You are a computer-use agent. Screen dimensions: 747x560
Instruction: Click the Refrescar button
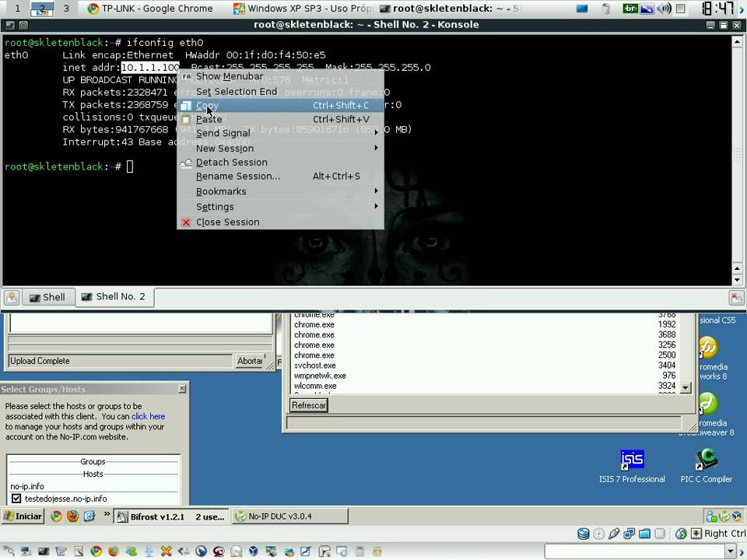tap(309, 405)
